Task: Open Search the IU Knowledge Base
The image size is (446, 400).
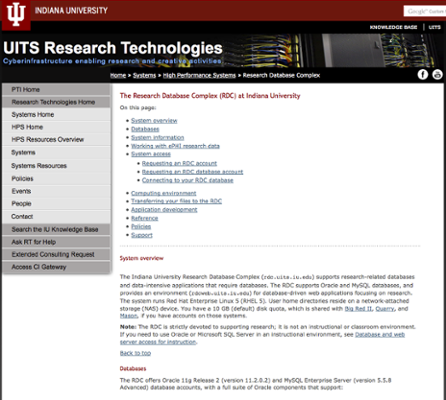Action: pyautogui.click(x=56, y=229)
